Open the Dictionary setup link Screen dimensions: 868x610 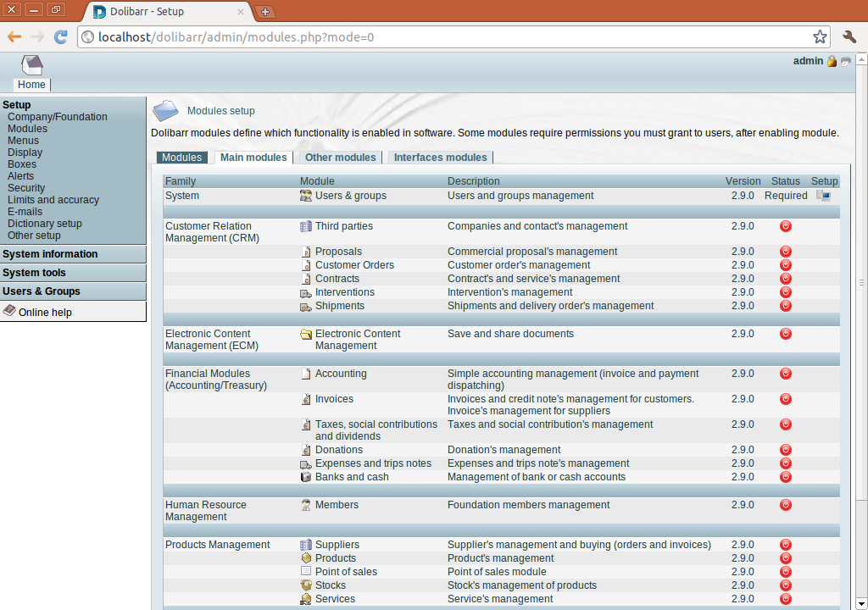45,224
